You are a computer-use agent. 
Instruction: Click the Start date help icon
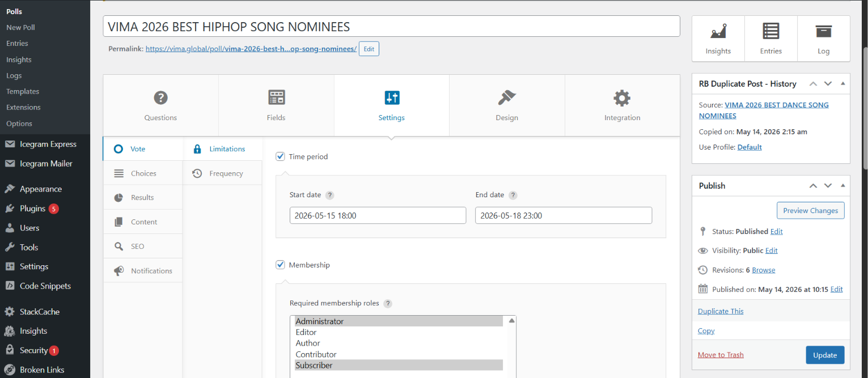click(329, 196)
